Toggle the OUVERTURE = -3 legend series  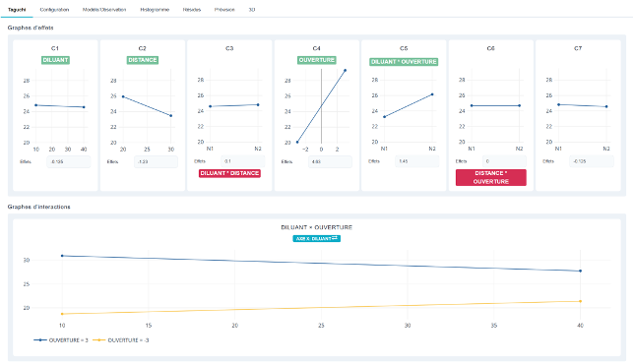(121, 340)
